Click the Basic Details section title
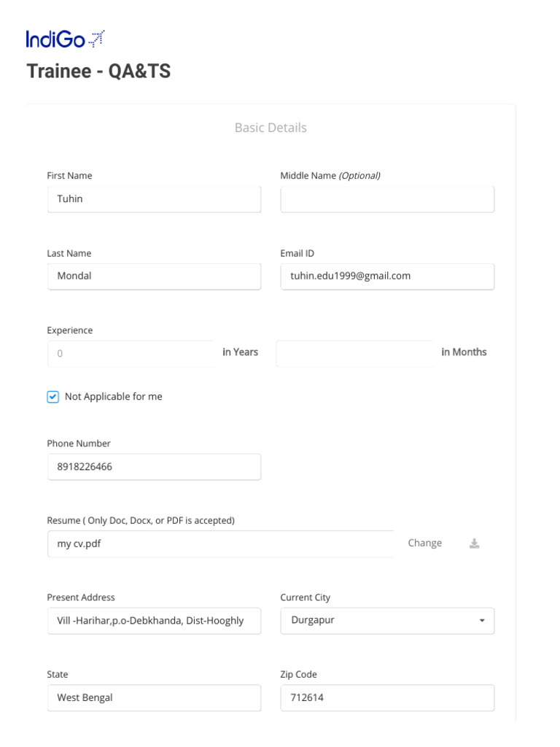Viewport: 560px width, 747px height. point(271,128)
